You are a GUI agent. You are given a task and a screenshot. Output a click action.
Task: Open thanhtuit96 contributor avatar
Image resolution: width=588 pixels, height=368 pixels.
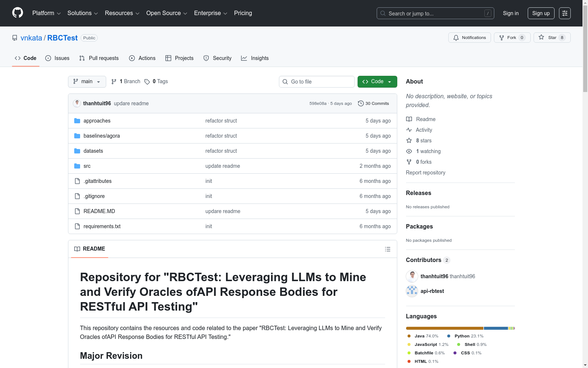pos(412,276)
